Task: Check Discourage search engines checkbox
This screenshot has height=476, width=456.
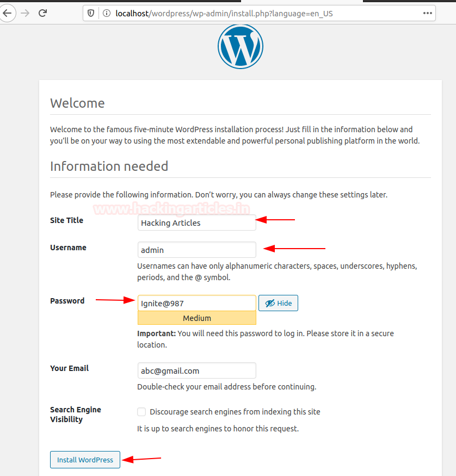Action: coord(141,412)
